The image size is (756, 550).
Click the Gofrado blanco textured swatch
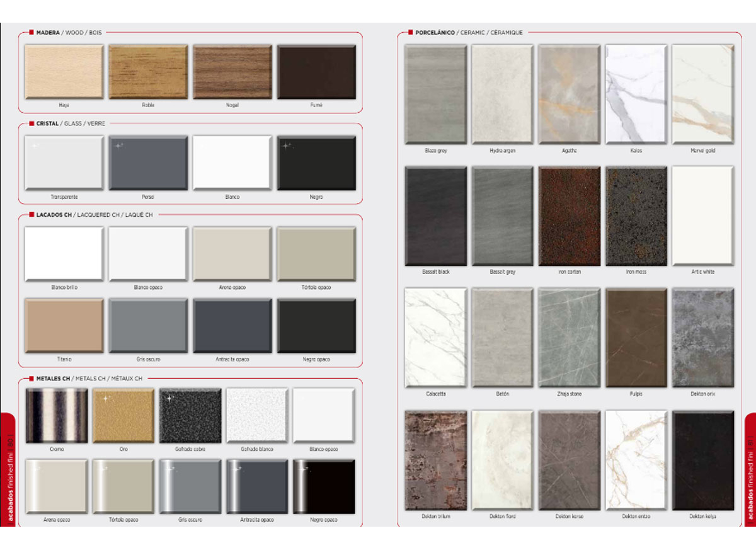(x=257, y=416)
